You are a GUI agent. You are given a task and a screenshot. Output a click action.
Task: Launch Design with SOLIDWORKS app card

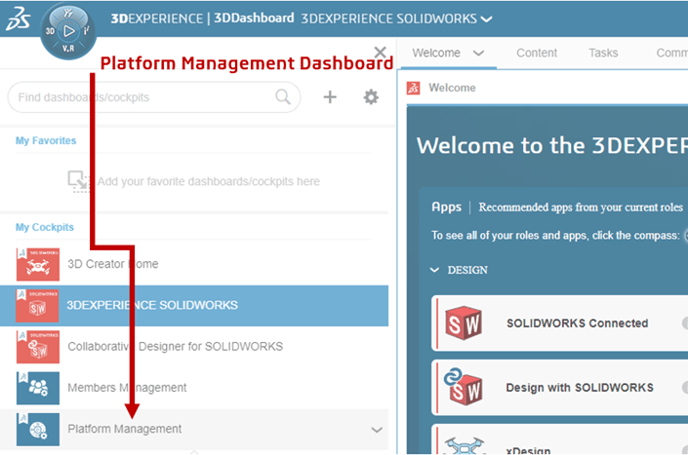pos(559,387)
